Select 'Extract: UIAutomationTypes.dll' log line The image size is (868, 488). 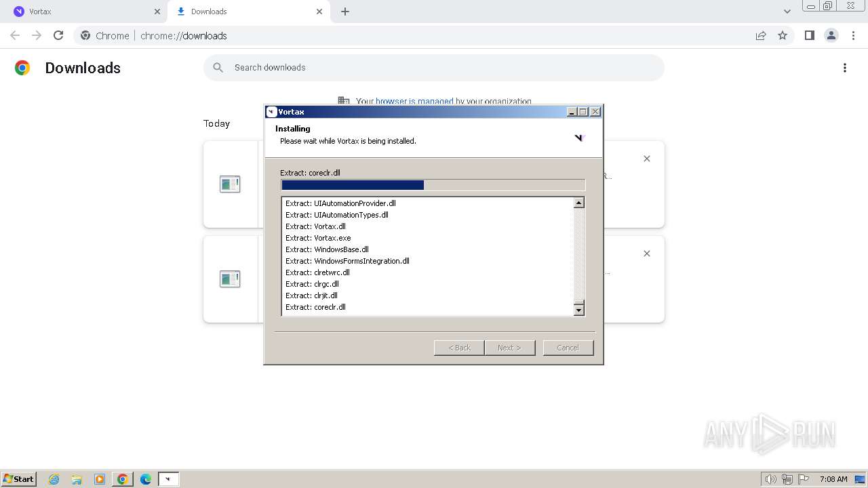(337, 215)
